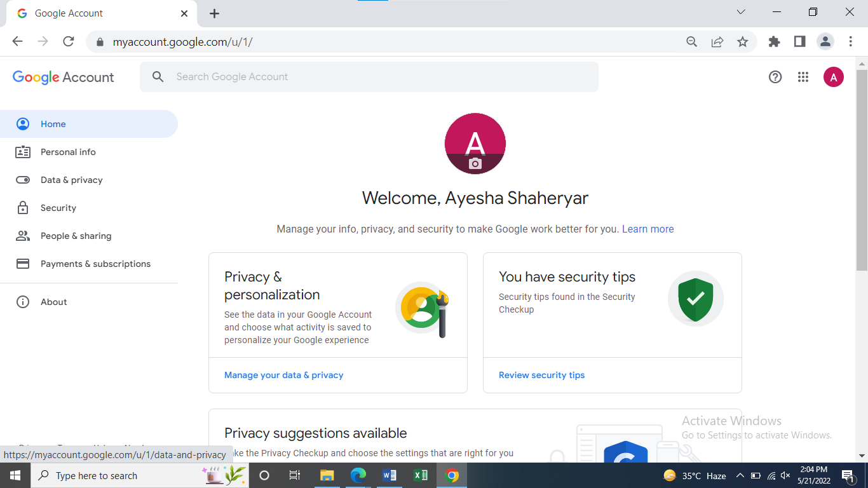This screenshot has width=868, height=488.
Task: Click the muted volume icon in tray
Action: (785, 475)
